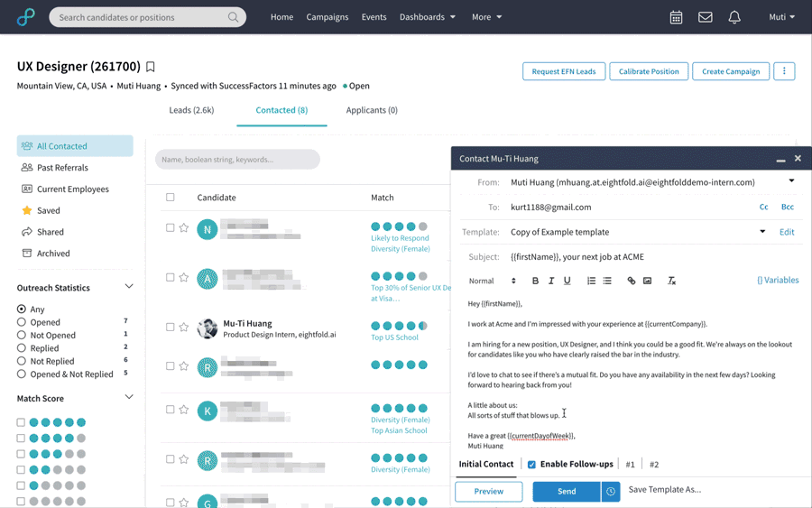Switch to the Applicants (0) tab
Screen dimensions: 812x508
372,110
